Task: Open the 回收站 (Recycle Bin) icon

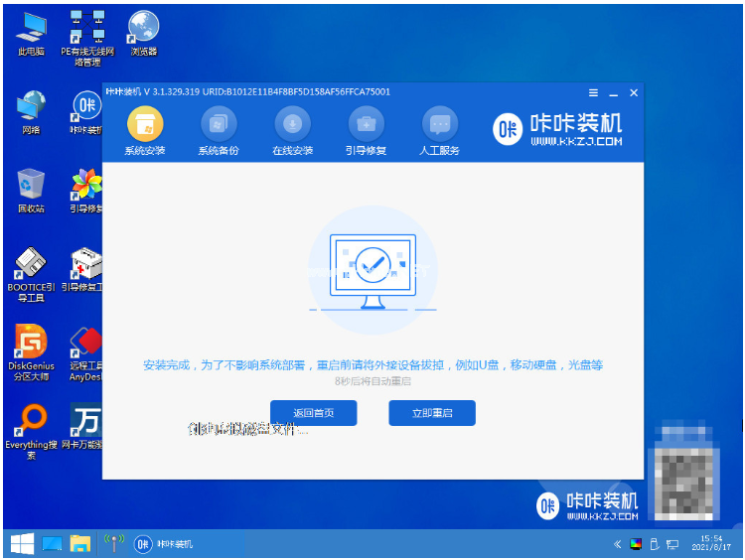Action: coord(31,190)
